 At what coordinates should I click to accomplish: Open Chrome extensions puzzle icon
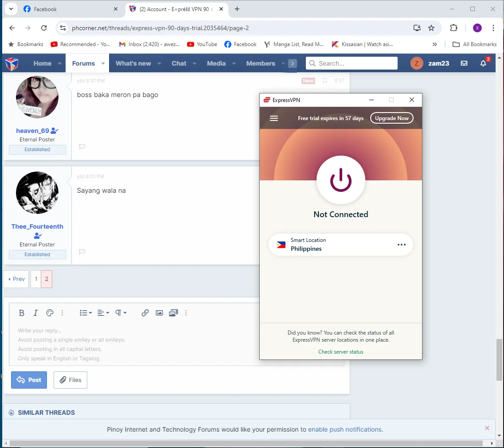click(453, 28)
